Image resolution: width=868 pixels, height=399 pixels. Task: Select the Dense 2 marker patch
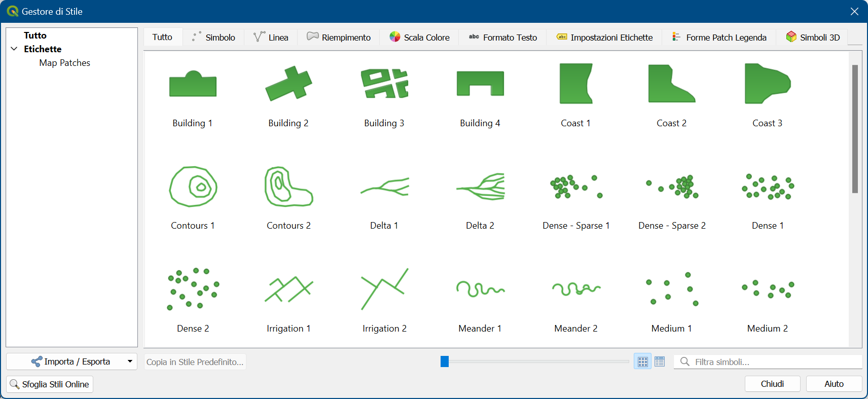click(x=193, y=301)
